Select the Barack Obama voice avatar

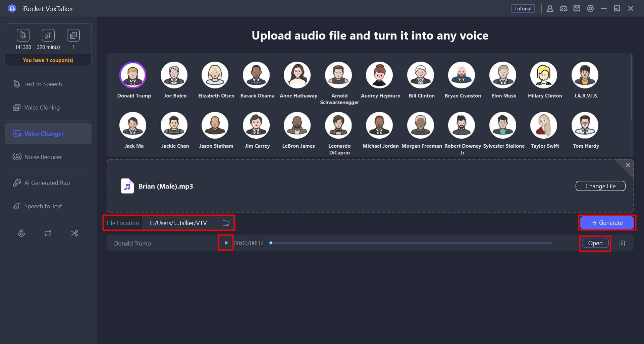[x=256, y=75]
